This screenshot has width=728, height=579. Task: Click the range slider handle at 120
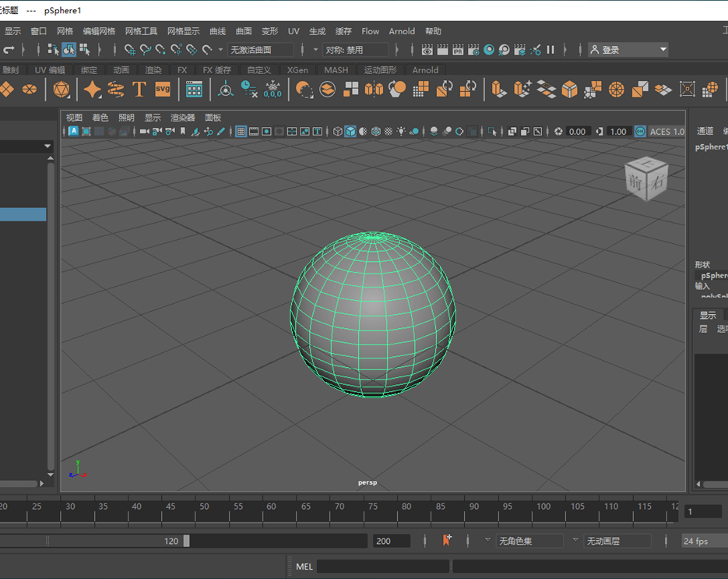point(187,541)
